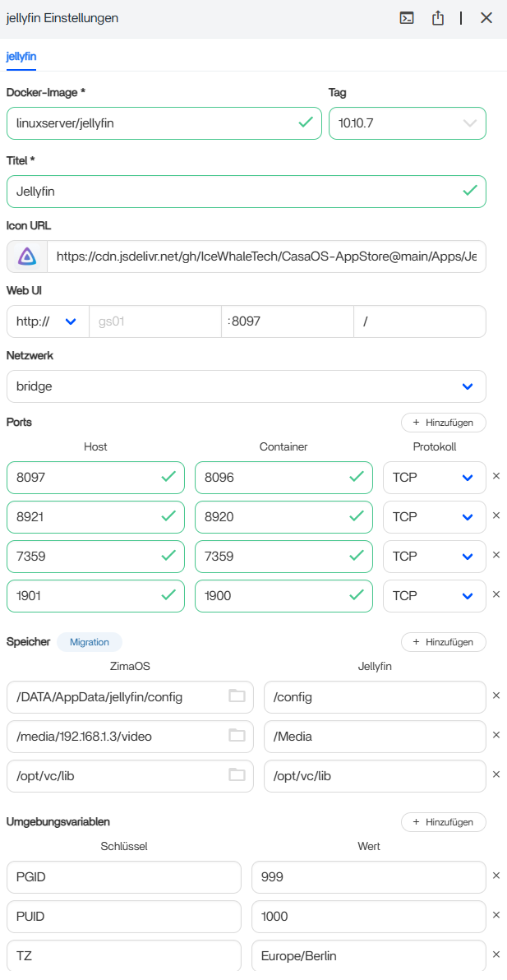Browse folder for /media/192.168.1.3/video path
The width and height of the screenshot is (507, 980).
pyautogui.click(x=237, y=736)
